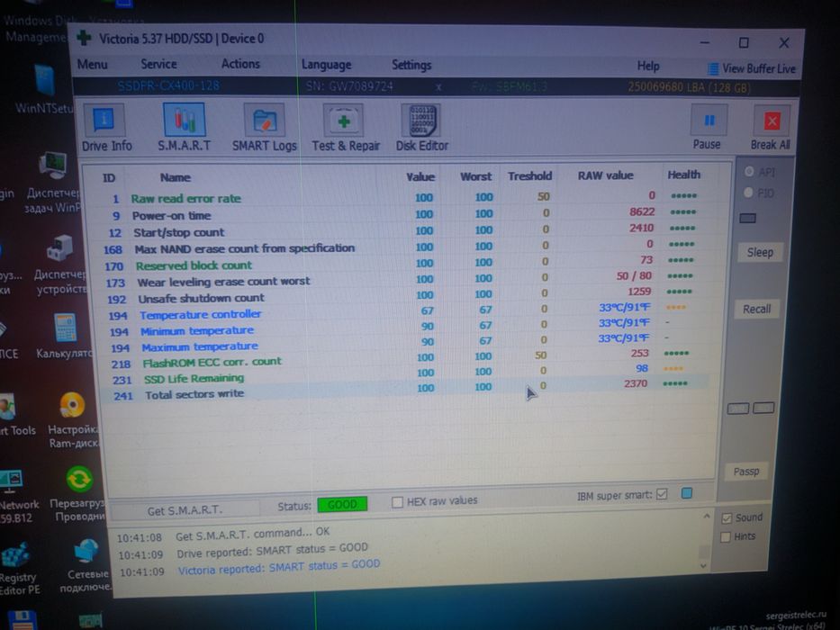Open Калькулятор desktop icon
This screenshot has width=840, height=630.
(x=64, y=336)
